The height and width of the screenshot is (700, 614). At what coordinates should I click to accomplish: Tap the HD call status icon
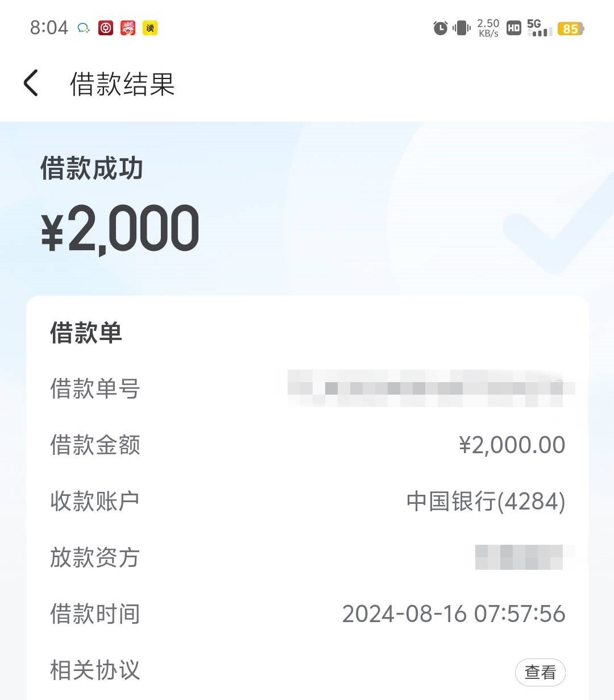[x=513, y=28]
